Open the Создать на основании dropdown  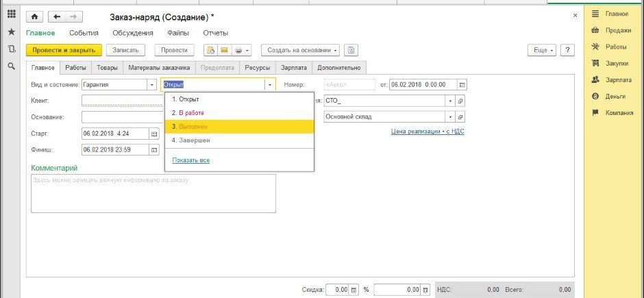pyautogui.click(x=301, y=50)
